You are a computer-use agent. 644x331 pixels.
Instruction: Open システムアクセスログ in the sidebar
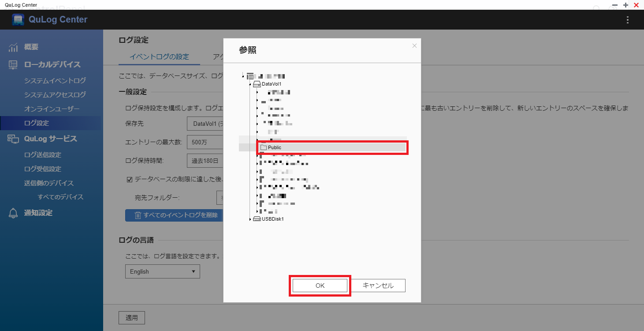[x=55, y=95]
